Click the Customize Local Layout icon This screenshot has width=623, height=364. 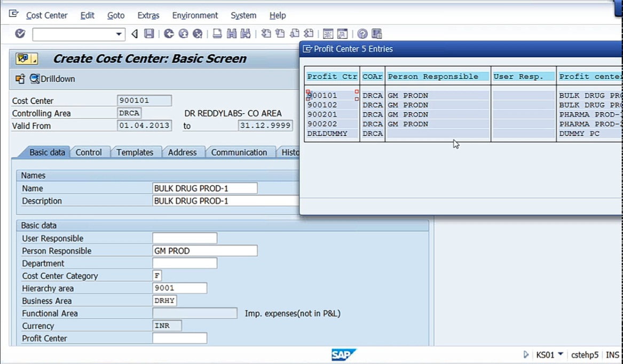pos(377,34)
